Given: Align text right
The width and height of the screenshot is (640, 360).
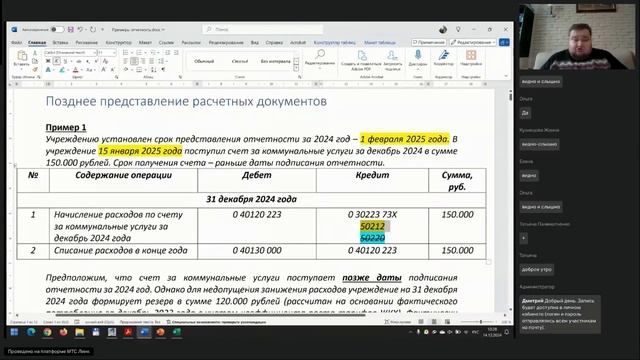Looking at the screenshot, I should pos(143,61).
